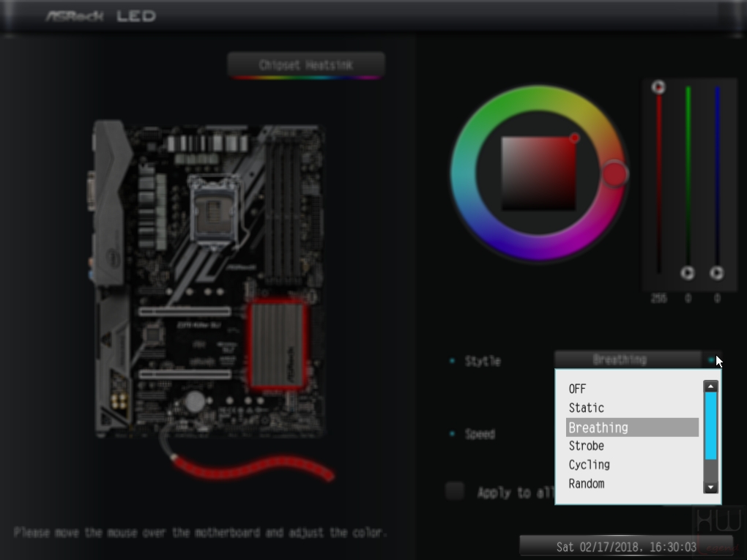747x560 pixels.
Task: Click the red slider handle at top
Action: coord(658,87)
